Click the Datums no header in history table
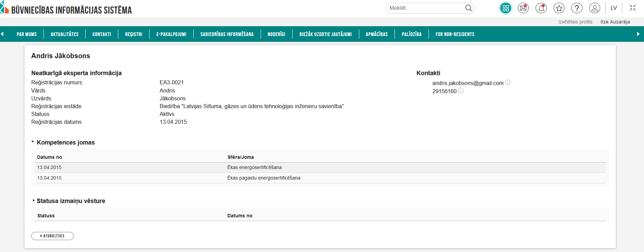The image size is (644, 252). pyautogui.click(x=240, y=216)
